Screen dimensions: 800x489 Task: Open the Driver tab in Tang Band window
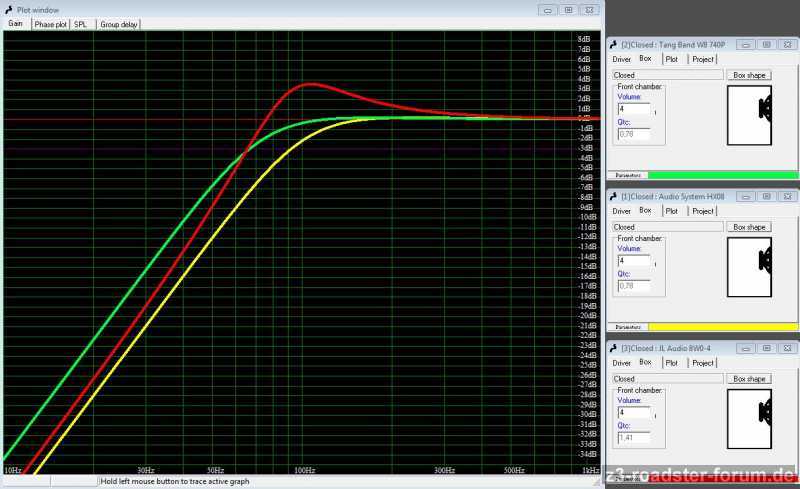tap(622, 59)
